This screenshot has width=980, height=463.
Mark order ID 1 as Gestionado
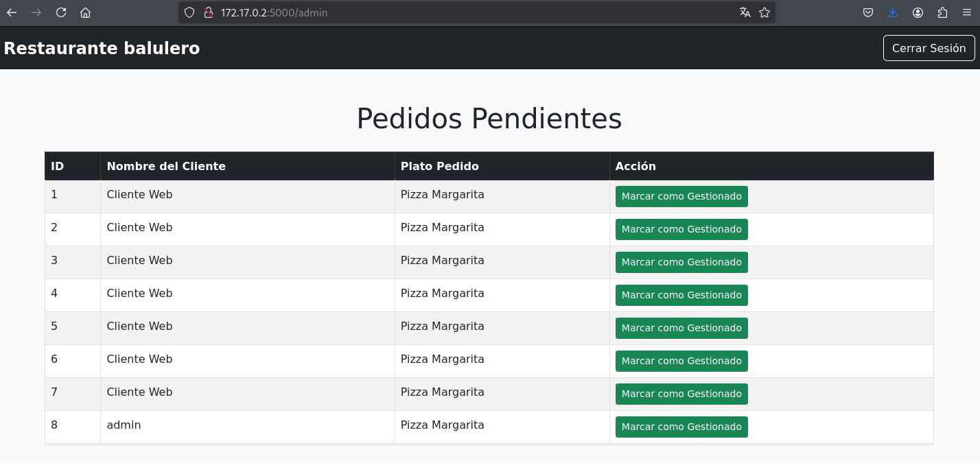coord(681,196)
